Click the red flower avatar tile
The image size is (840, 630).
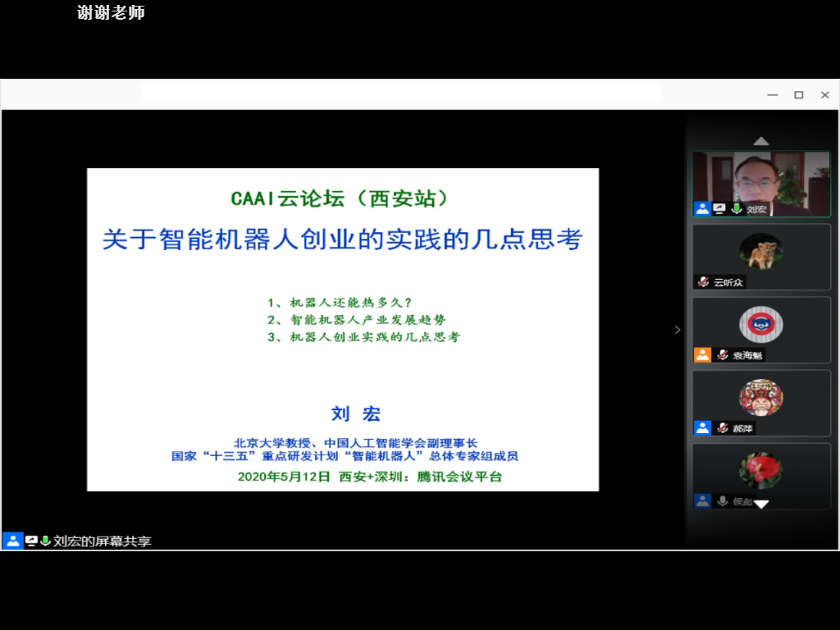[760, 472]
